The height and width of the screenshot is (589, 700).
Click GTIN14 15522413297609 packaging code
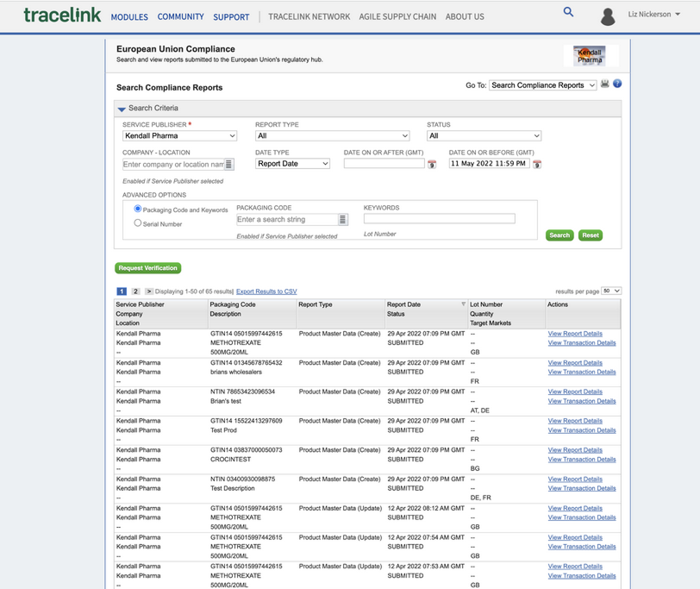point(246,421)
